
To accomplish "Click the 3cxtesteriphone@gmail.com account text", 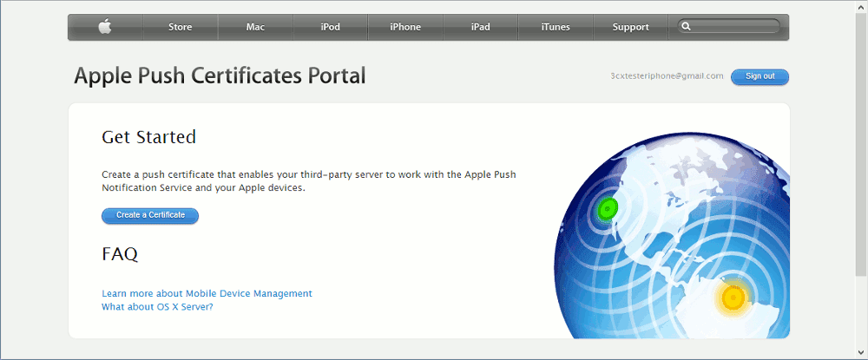I will (667, 76).
